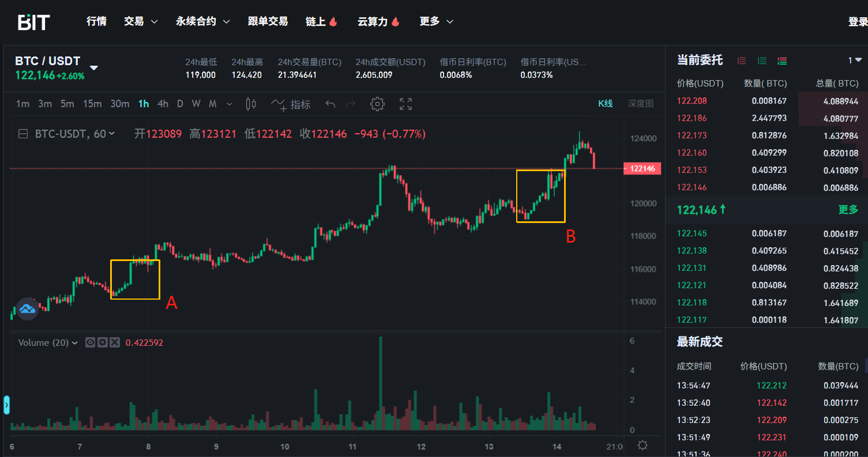The height and width of the screenshot is (457, 868).
Task: Remove the Volume indicator with X
Action: point(114,342)
